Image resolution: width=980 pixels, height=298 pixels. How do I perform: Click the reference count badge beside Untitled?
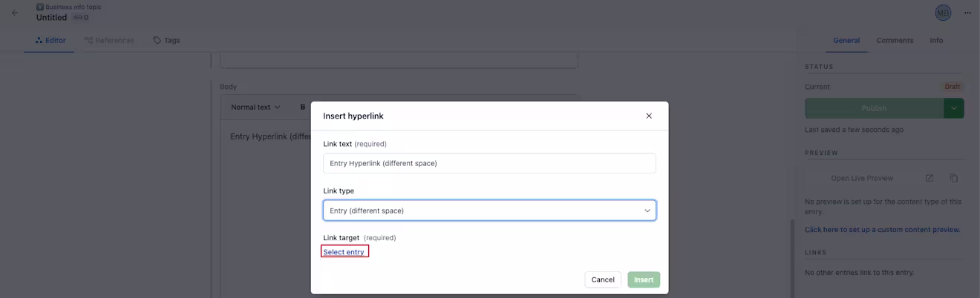(x=80, y=18)
